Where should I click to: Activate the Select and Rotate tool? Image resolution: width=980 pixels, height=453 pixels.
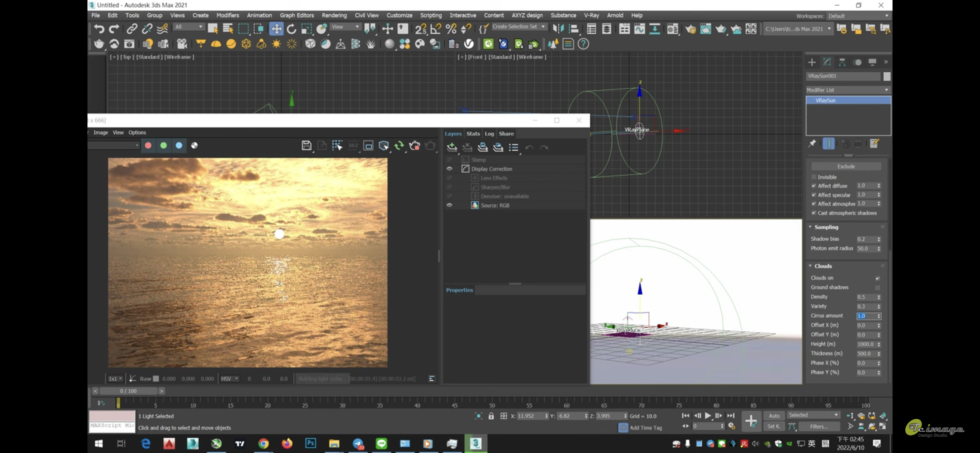point(291,29)
